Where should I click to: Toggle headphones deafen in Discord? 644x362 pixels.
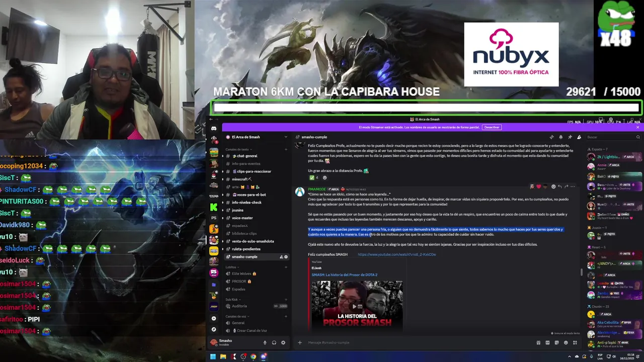pos(274,342)
